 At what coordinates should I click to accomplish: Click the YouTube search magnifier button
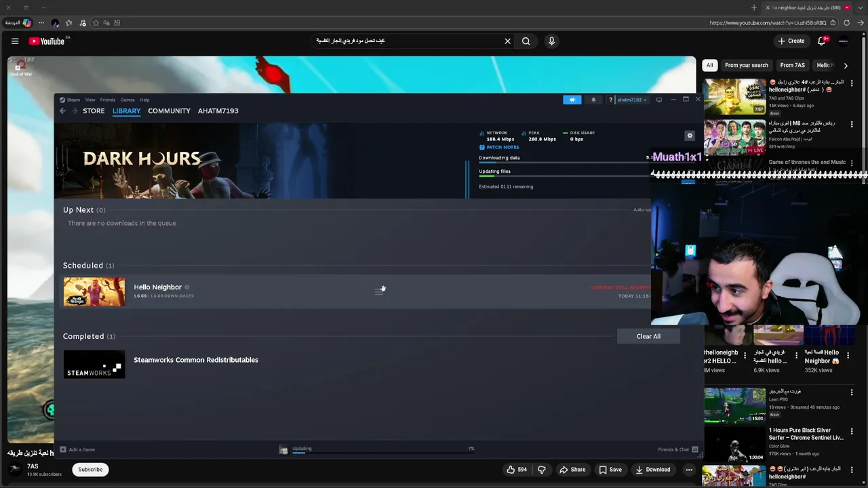526,41
